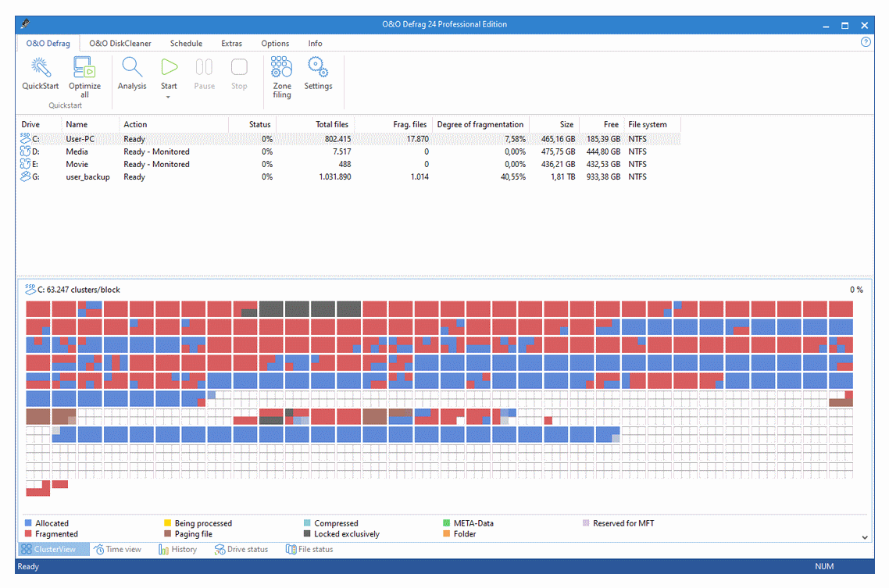
Task: Open the File status view tab
Action: [x=309, y=549]
